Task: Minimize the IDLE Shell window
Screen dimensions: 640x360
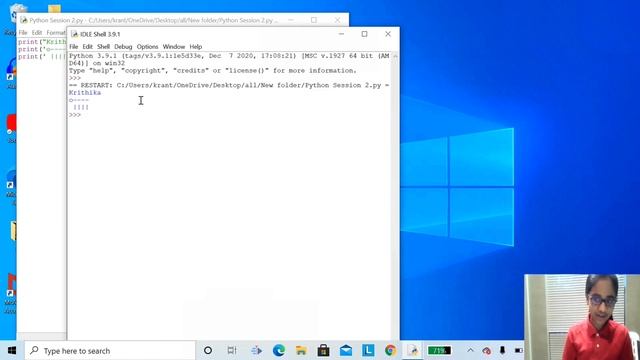Action: coord(341,34)
